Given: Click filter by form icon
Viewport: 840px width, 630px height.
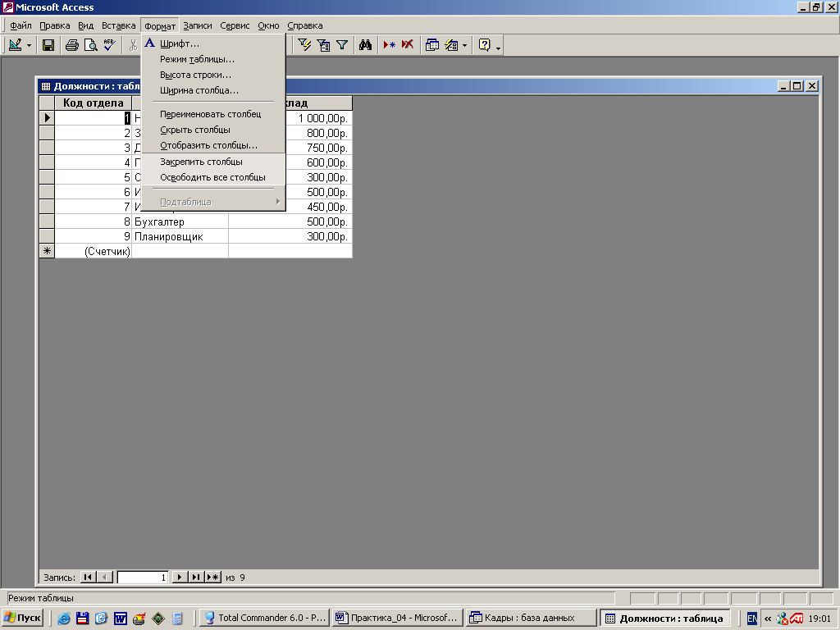Looking at the screenshot, I should pos(323,45).
